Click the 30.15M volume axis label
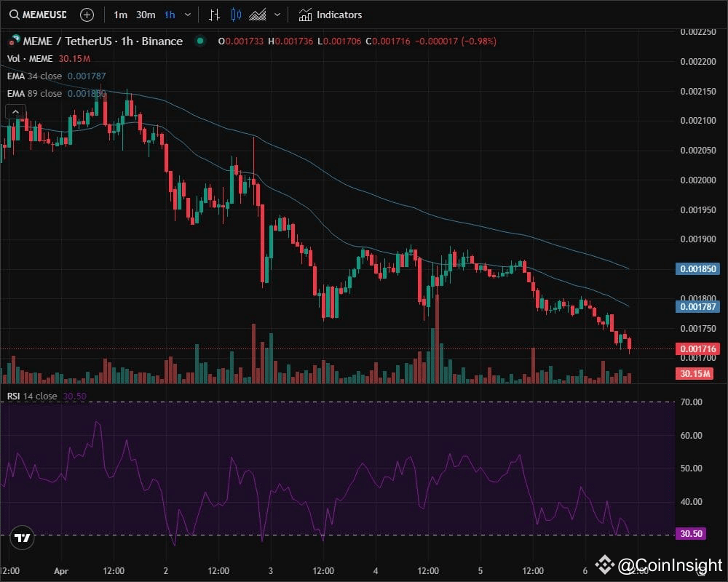 pyautogui.click(x=695, y=374)
